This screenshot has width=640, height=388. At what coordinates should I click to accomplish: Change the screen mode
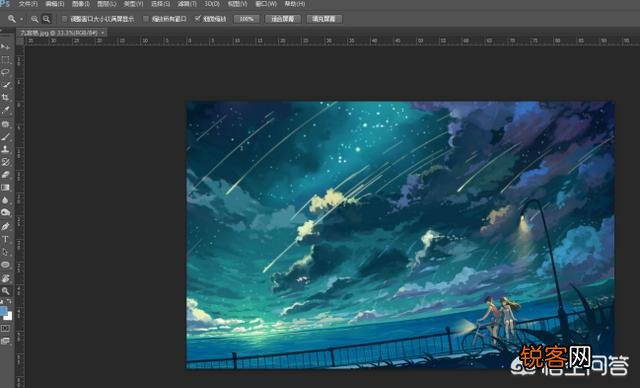pos(5,341)
